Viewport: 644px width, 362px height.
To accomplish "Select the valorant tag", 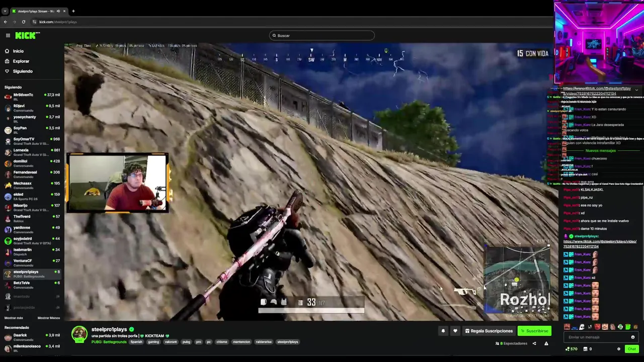I will click(x=171, y=342).
